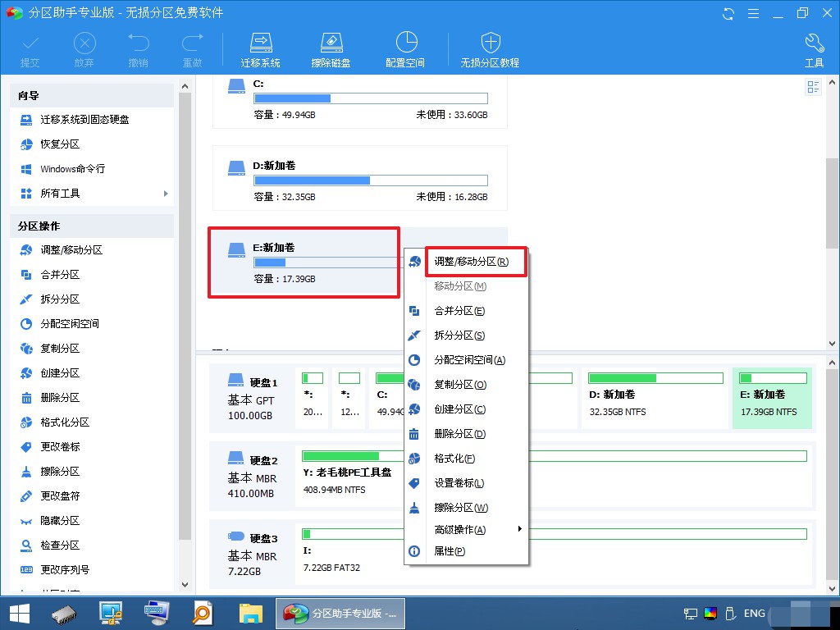Select the 硬盘3 disk header
This screenshot has height=630, width=840.
[x=252, y=555]
